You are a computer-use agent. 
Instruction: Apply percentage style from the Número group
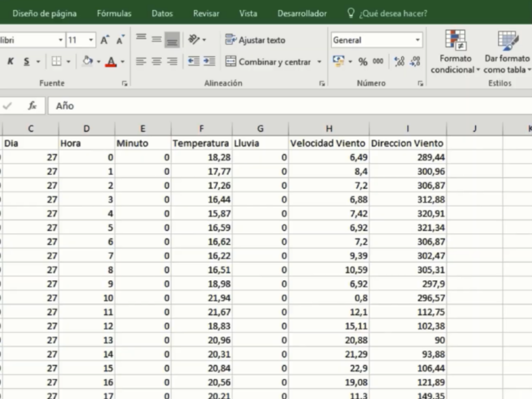(363, 62)
